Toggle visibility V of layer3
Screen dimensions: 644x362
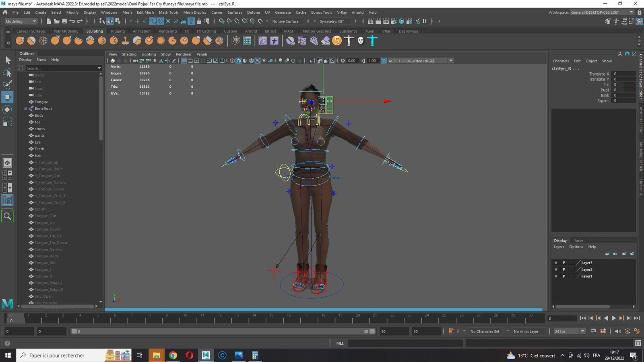click(x=556, y=263)
